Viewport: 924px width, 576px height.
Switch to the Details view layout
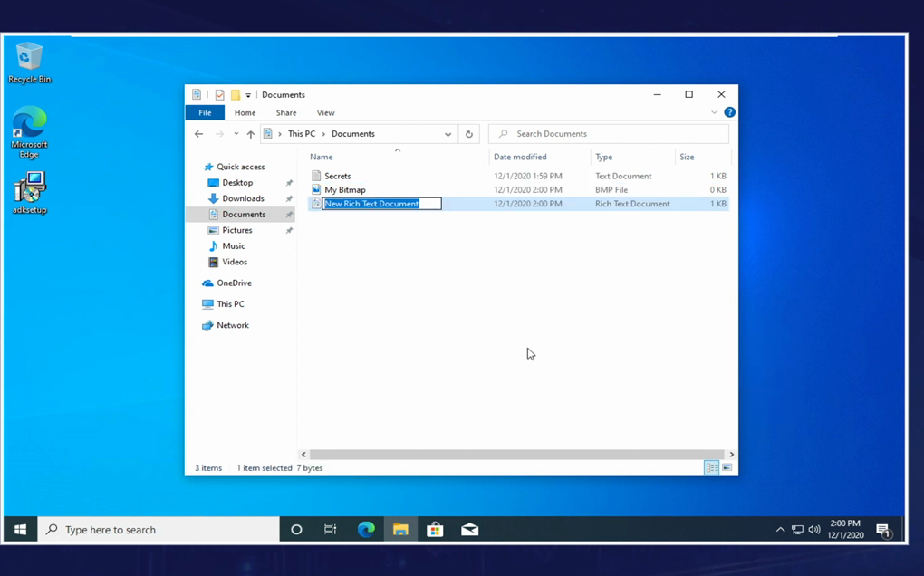click(x=712, y=468)
